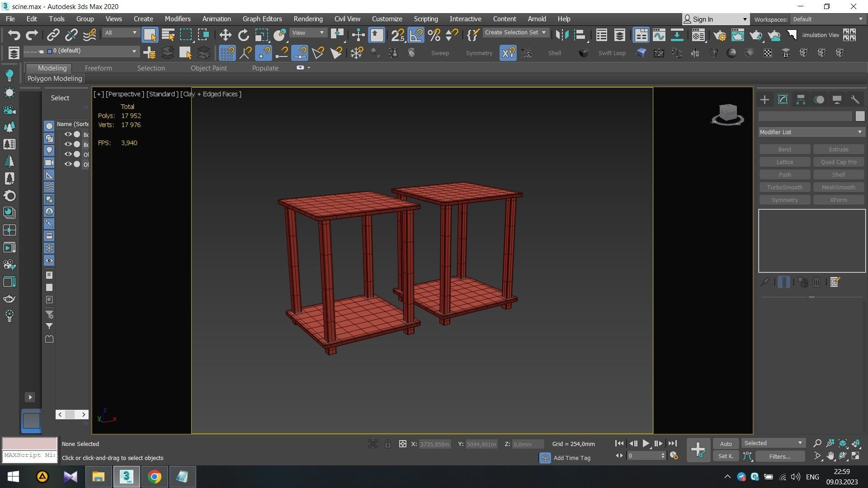
Task: Expand the Modifier List dropdown
Action: [x=811, y=132]
